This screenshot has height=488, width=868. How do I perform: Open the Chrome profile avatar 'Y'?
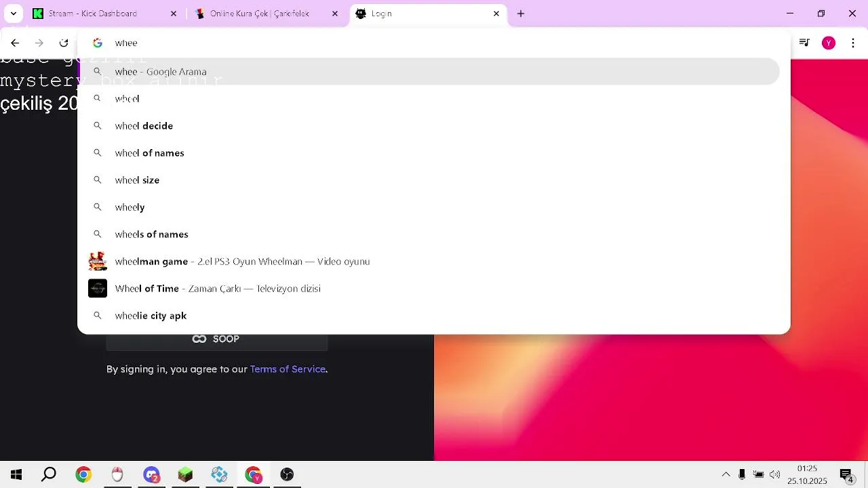click(829, 43)
